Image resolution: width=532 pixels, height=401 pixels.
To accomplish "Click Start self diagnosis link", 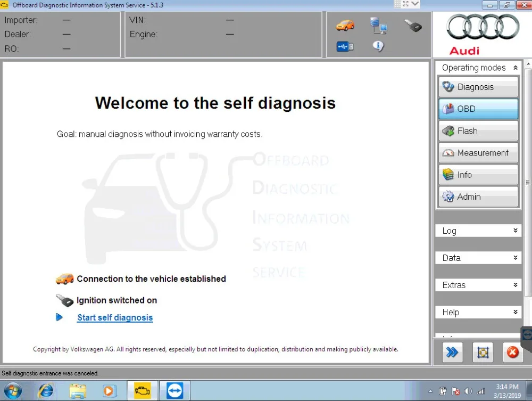I will pyautogui.click(x=115, y=317).
